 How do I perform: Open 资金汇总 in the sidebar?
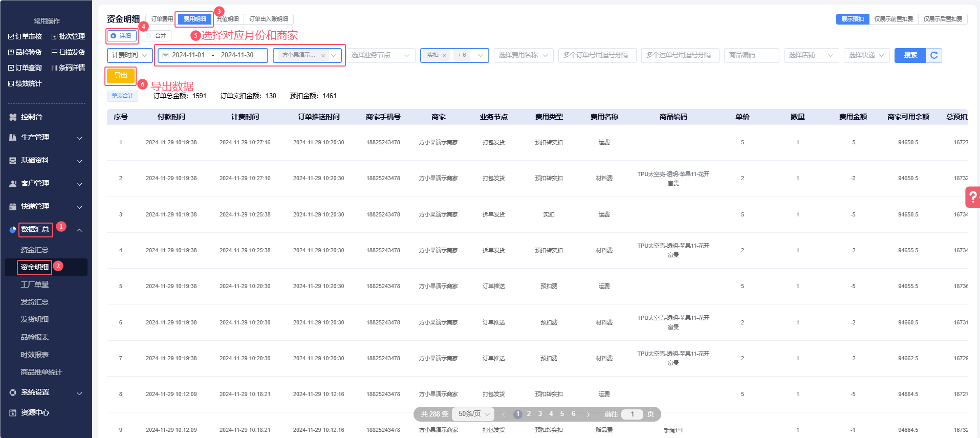34,250
